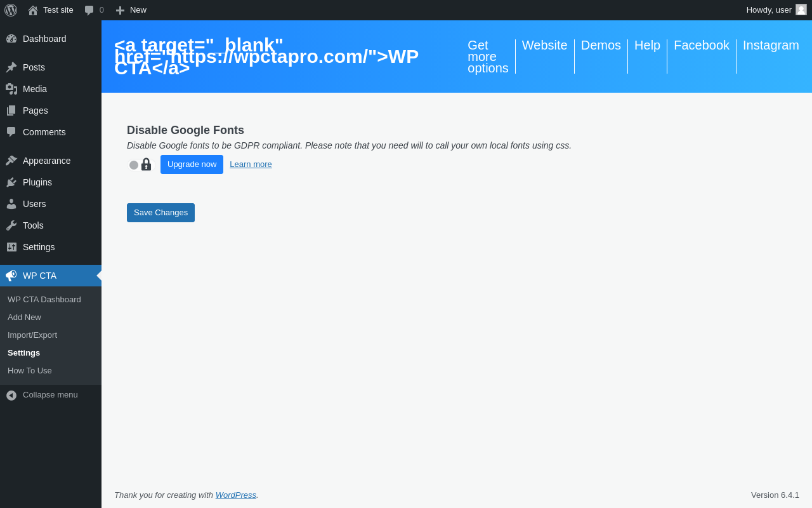Viewport: 812px width, 508px height.
Task: Open the Help header link
Action: (x=647, y=45)
